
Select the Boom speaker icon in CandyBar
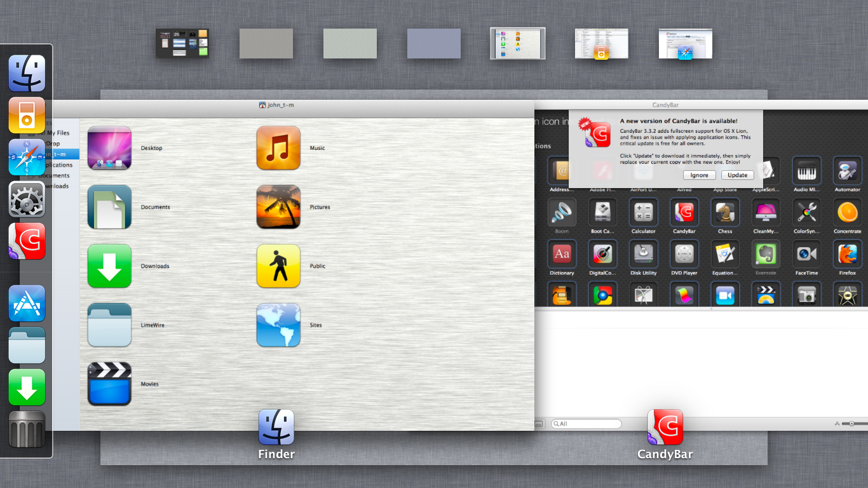click(x=562, y=212)
